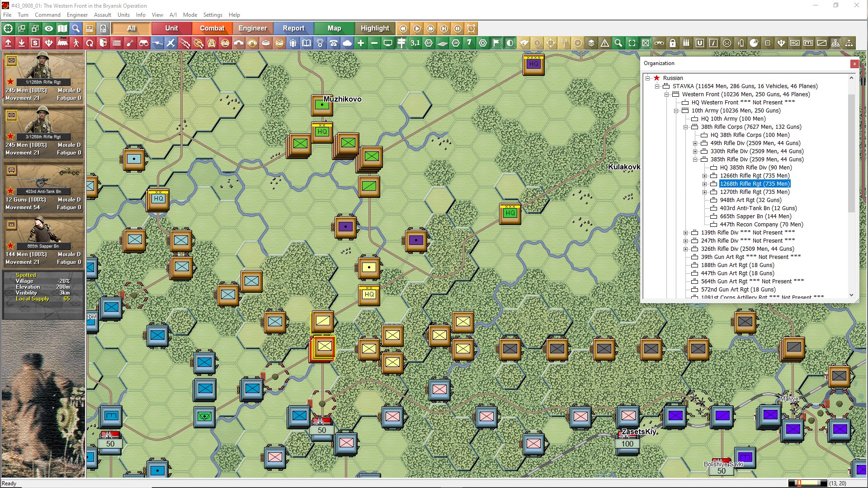Viewport: 868px width, 488px height.
Task: Click the shovel dig-in icon
Action: (x=130, y=43)
